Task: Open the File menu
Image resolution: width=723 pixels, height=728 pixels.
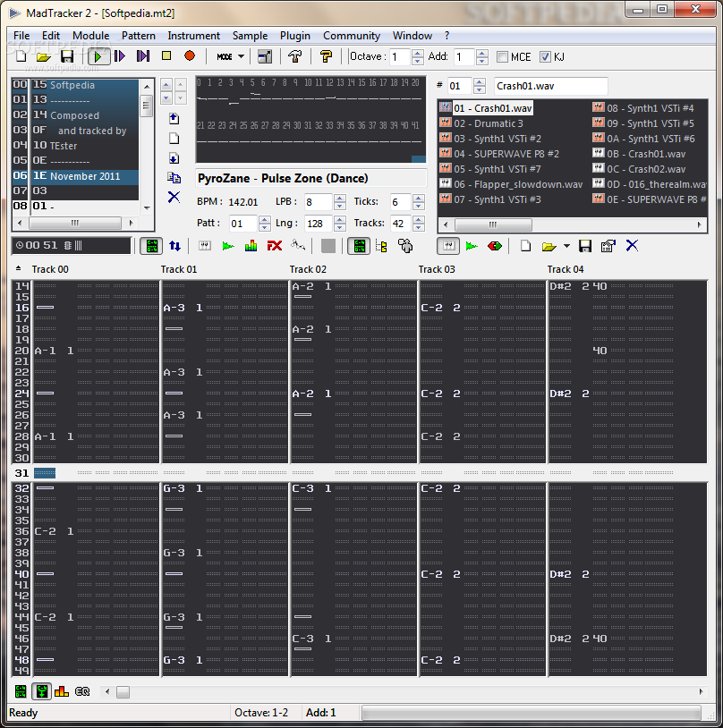Action: pos(21,36)
